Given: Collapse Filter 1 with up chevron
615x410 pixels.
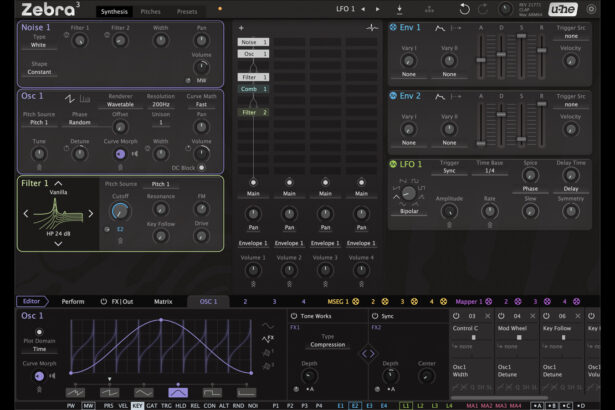Looking at the screenshot, I should (58, 183).
